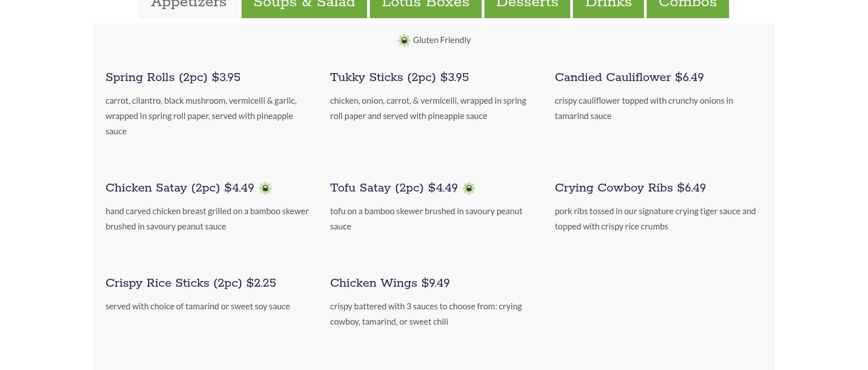868x370 pixels.
Task: Go to the Desserts tab
Action: [x=527, y=6]
